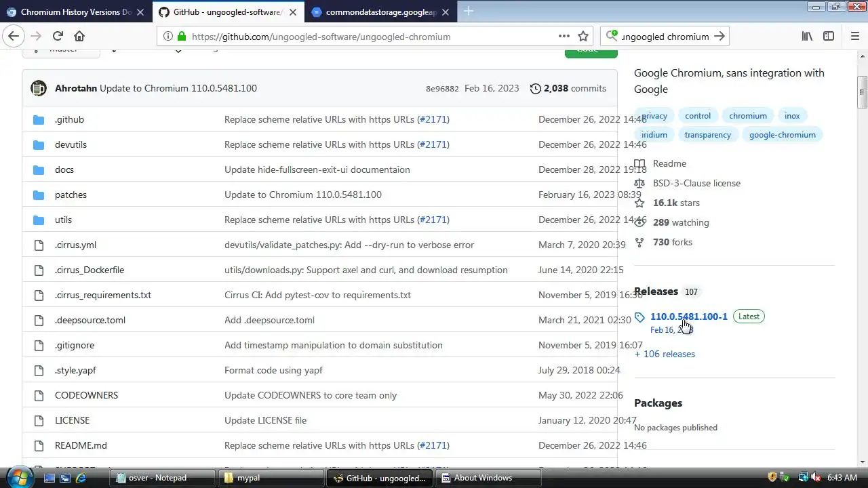The height and width of the screenshot is (488, 868).
Task: Bookmark this page with the star
Action: pos(583,37)
